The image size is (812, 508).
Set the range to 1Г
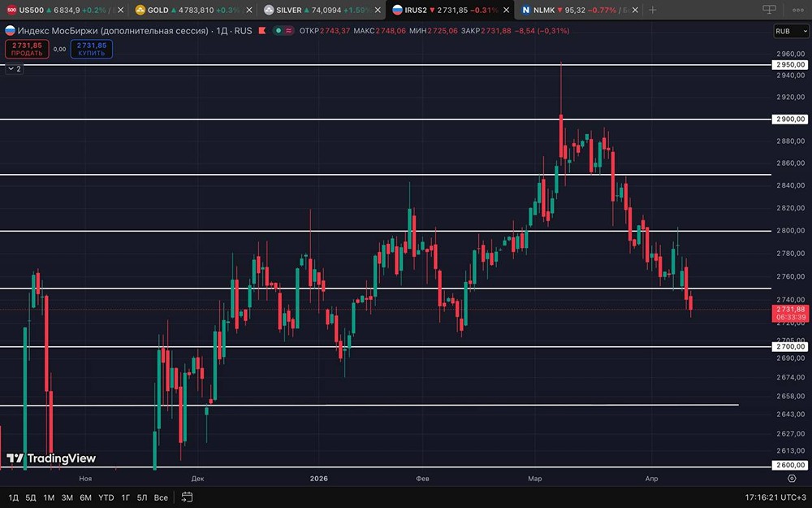(x=125, y=497)
